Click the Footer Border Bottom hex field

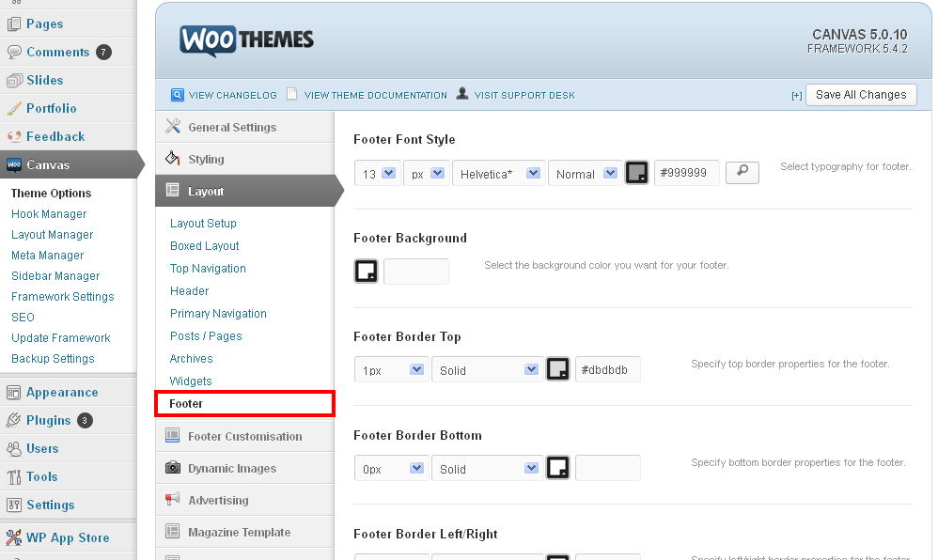coord(608,468)
